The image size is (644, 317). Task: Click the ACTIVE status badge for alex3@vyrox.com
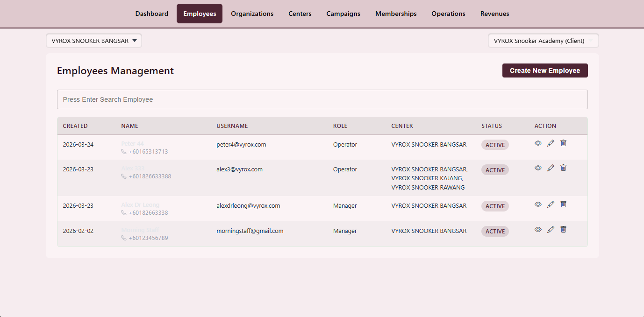495,170
